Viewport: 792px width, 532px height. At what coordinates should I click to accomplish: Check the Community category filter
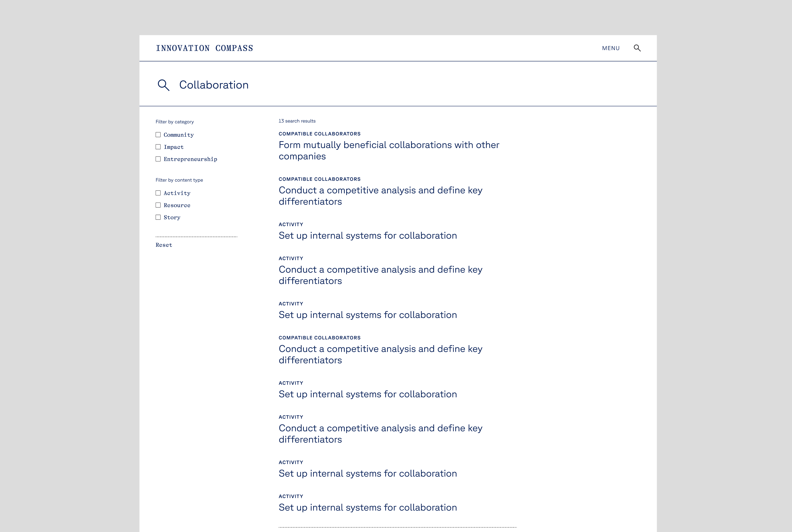(x=158, y=135)
